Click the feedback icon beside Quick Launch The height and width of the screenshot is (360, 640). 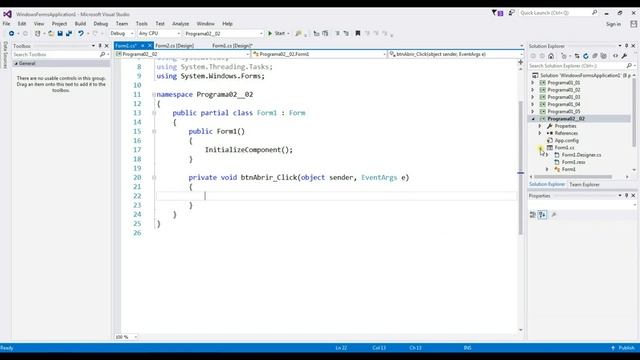(511, 13)
